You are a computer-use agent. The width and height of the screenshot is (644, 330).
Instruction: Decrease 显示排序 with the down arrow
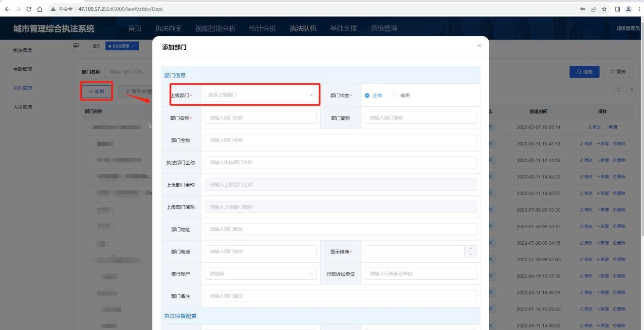click(470, 254)
